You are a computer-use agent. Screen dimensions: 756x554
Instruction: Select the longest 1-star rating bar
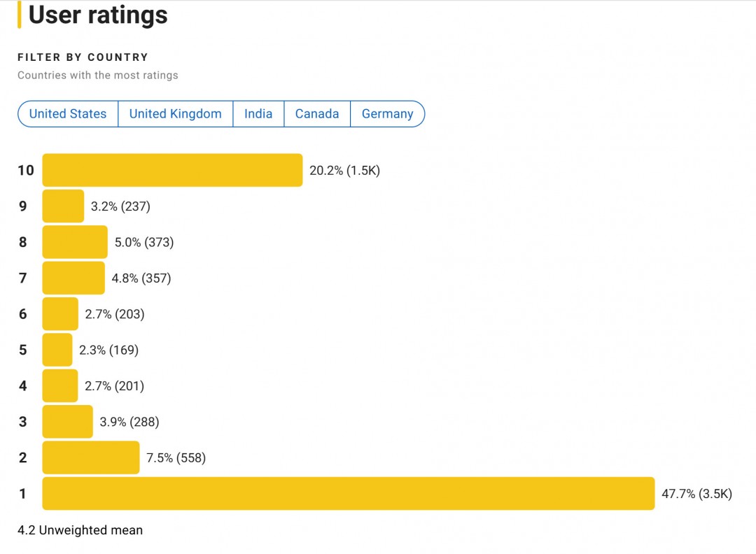point(349,494)
